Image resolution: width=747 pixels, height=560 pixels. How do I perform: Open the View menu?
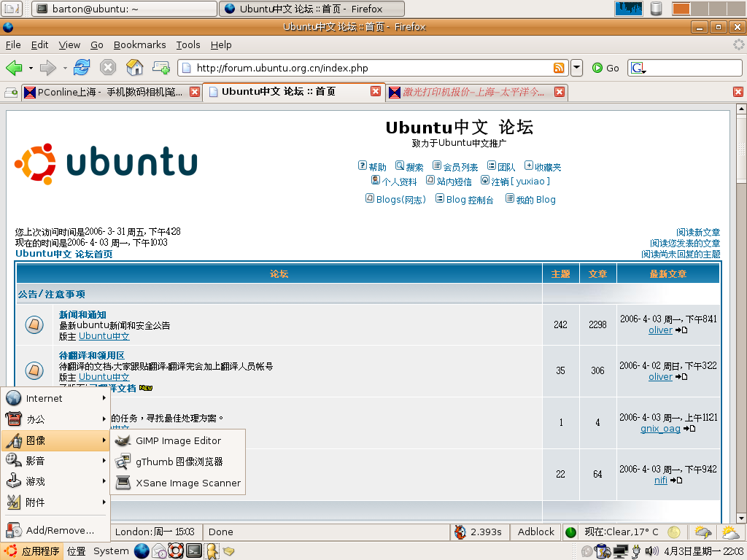(x=69, y=44)
